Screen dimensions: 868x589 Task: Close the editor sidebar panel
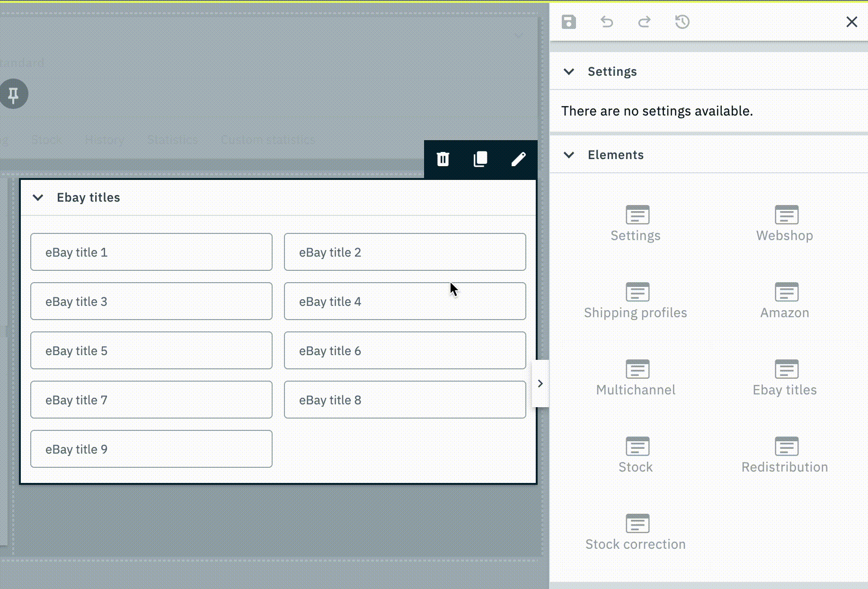(851, 22)
